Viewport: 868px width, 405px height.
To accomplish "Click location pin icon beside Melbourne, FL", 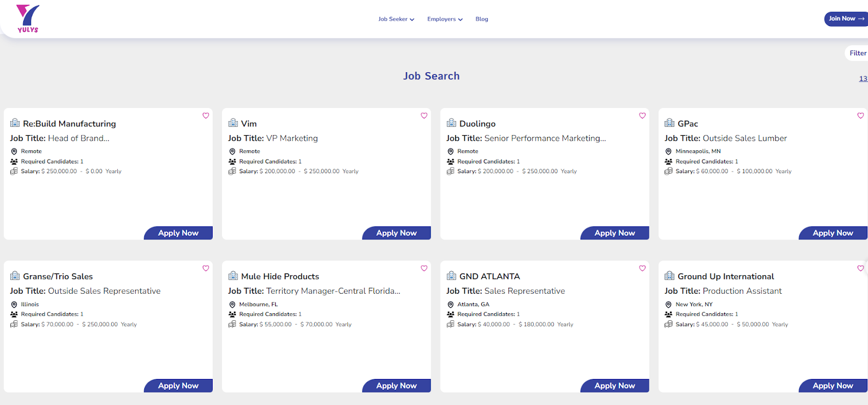I will [x=232, y=305].
